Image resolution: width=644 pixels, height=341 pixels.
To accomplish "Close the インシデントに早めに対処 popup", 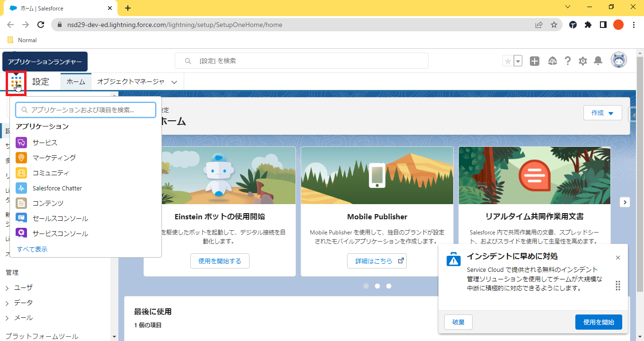I will click(x=618, y=258).
